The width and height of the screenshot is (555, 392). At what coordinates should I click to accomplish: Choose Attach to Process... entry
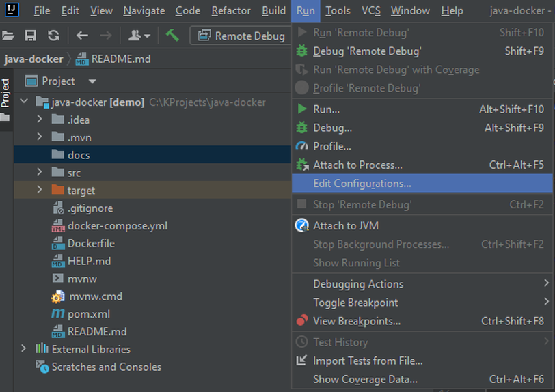point(422,165)
